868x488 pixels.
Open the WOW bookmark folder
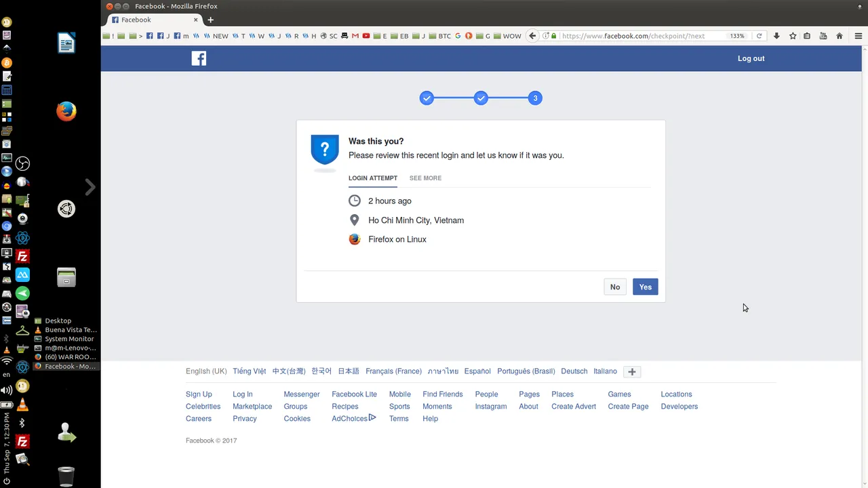[x=507, y=36]
